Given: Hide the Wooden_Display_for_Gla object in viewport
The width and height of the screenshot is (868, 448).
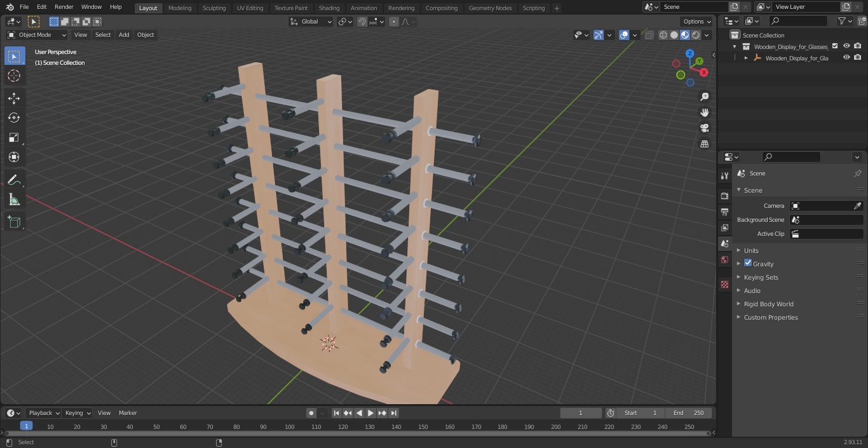Looking at the screenshot, I should tap(846, 58).
